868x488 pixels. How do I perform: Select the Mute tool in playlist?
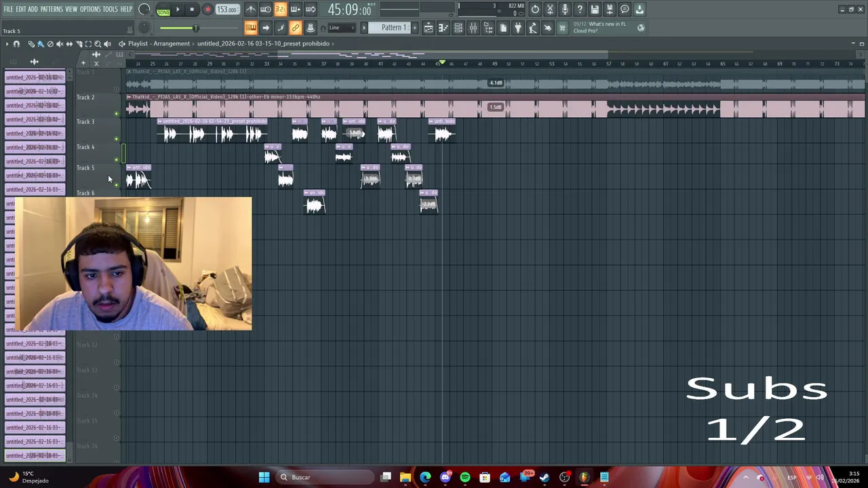(60, 44)
